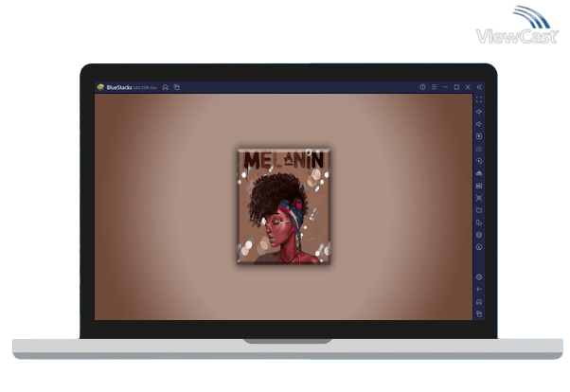Close the BlueStacks window

click(x=468, y=87)
